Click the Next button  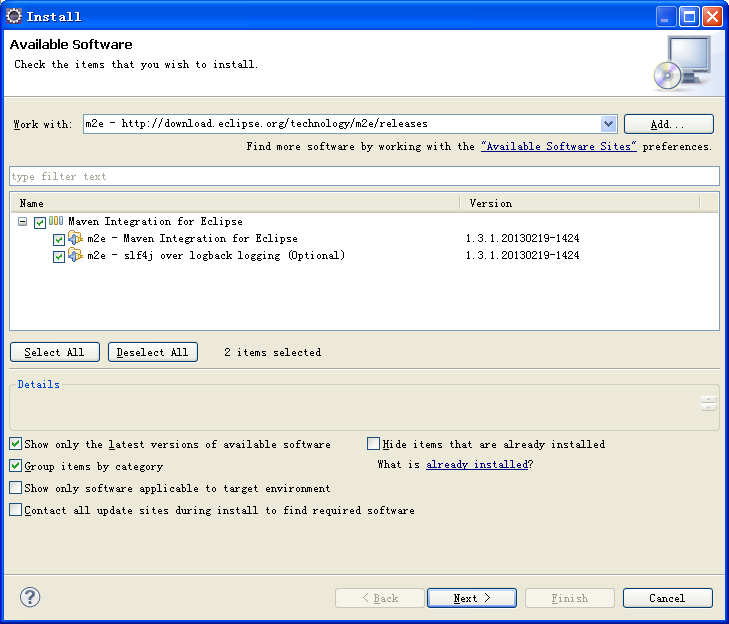pos(471,598)
